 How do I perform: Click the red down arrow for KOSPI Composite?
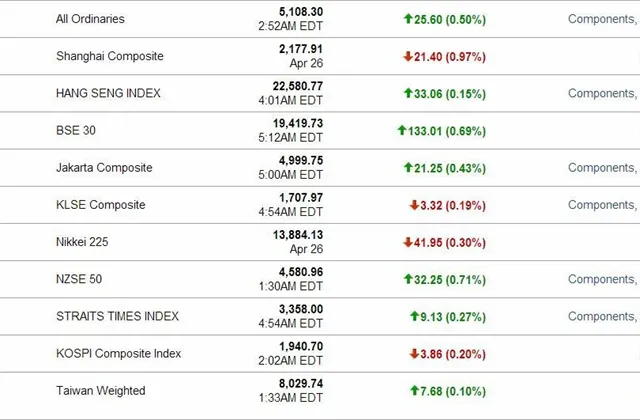[x=414, y=353]
